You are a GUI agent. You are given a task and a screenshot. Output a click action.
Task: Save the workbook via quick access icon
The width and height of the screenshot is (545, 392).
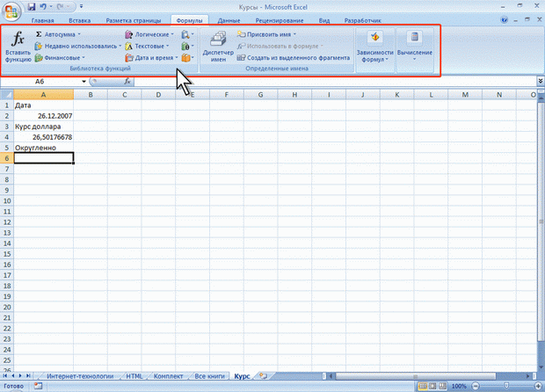(x=32, y=7)
